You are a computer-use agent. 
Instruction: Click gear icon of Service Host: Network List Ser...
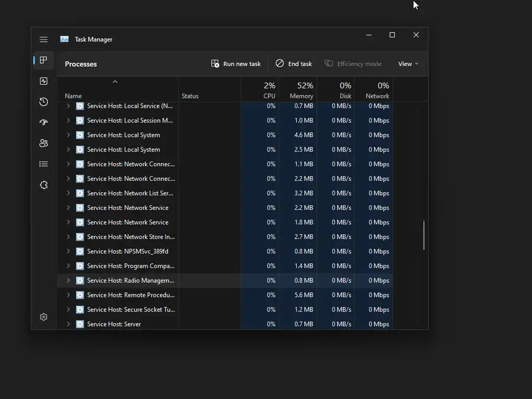79,193
